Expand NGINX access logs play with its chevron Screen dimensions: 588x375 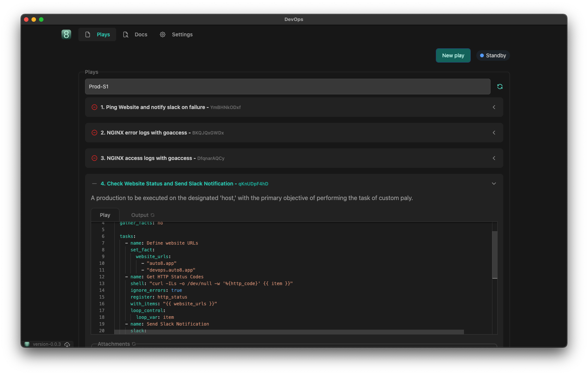[x=494, y=158]
